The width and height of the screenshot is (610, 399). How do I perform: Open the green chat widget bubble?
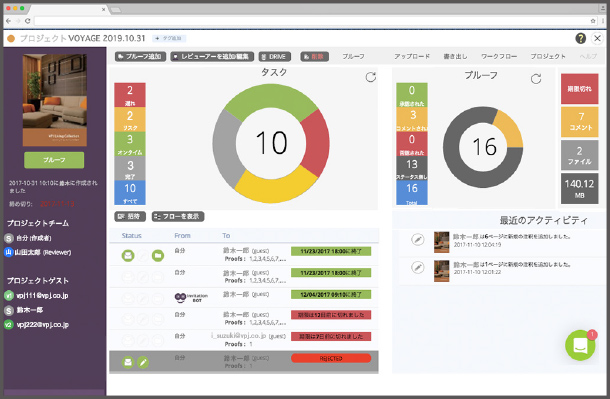(x=580, y=345)
